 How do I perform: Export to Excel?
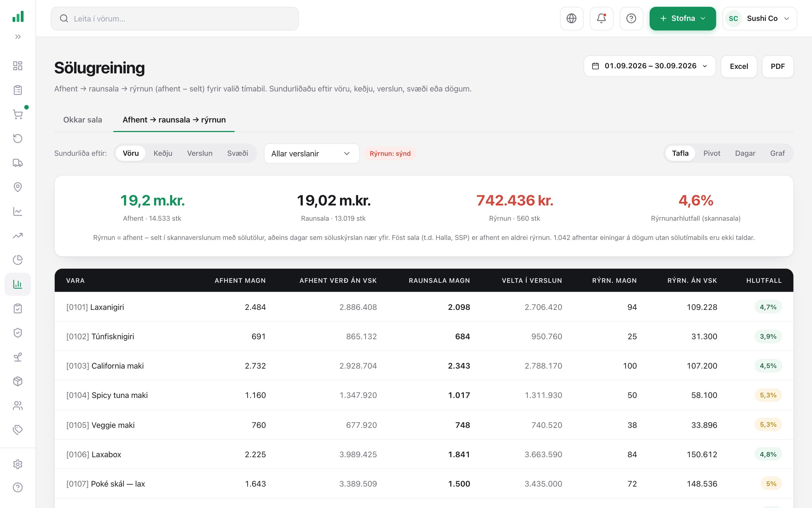[739, 67]
